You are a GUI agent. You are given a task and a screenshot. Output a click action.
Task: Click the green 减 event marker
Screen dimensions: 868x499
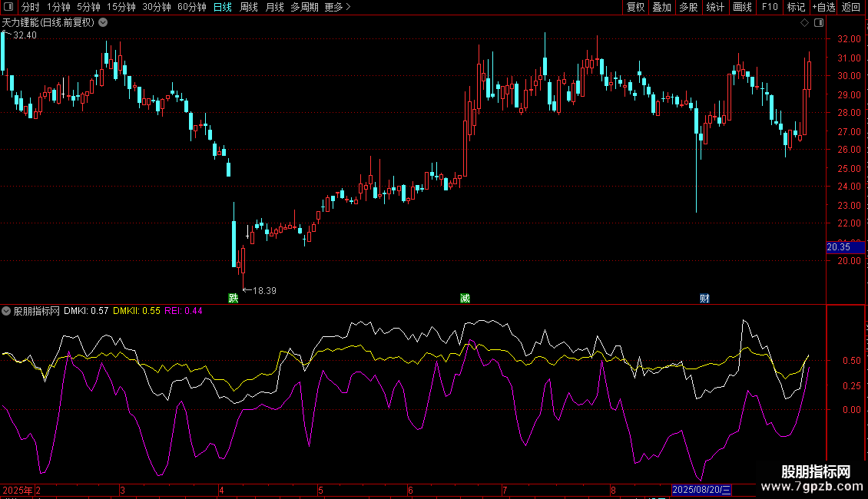click(x=465, y=298)
